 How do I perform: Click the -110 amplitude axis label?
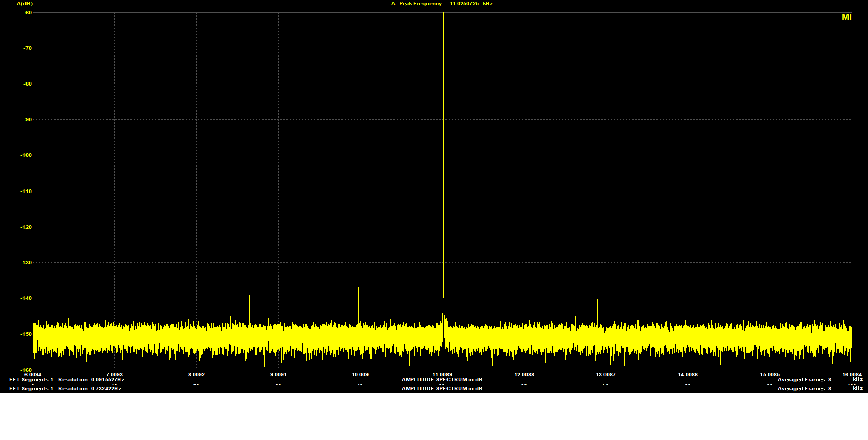tap(26, 191)
